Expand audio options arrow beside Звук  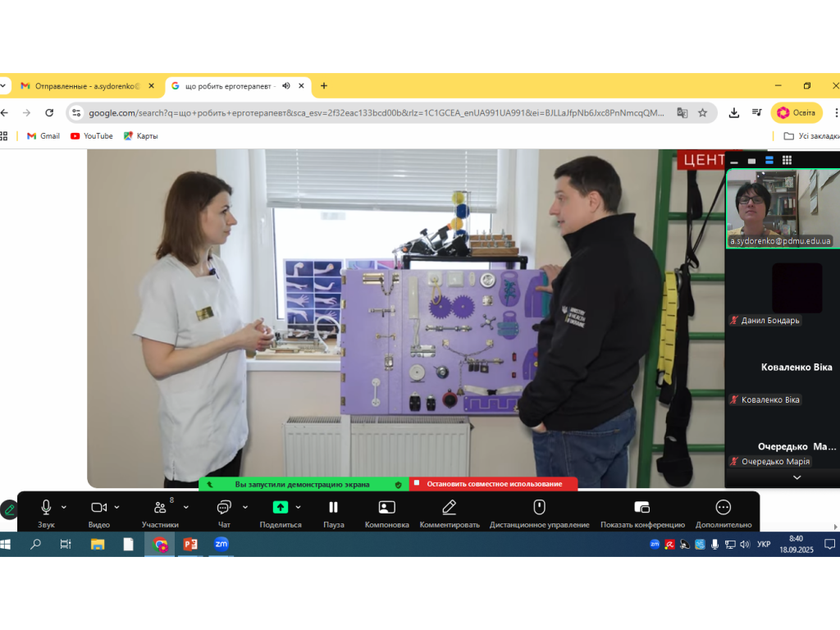[64, 507]
